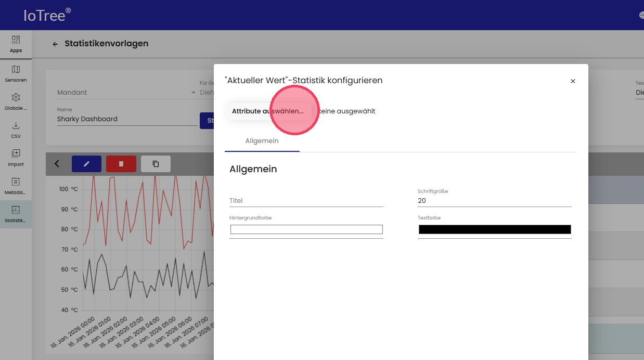Click blue pencil edit button
The image size is (644, 360).
86,164
